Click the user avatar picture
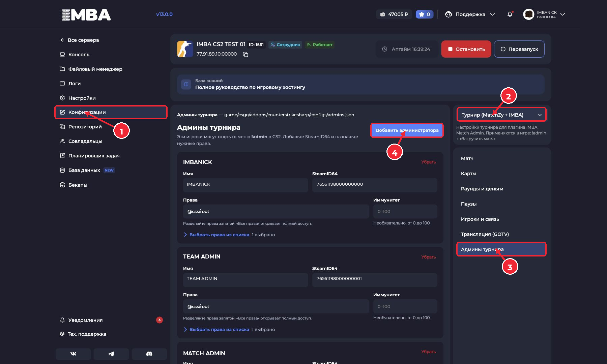607x364 pixels. click(528, 14)
